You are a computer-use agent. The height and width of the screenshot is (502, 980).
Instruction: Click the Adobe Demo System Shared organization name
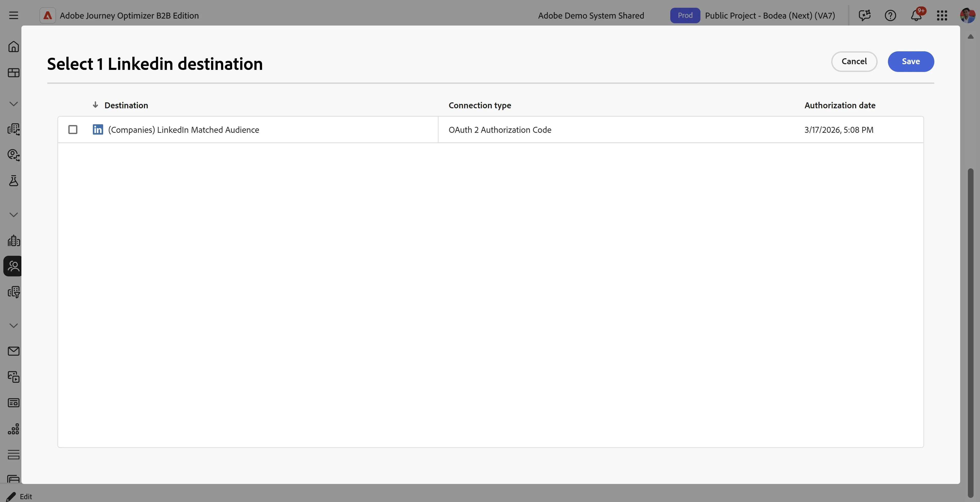coord(591,15)
